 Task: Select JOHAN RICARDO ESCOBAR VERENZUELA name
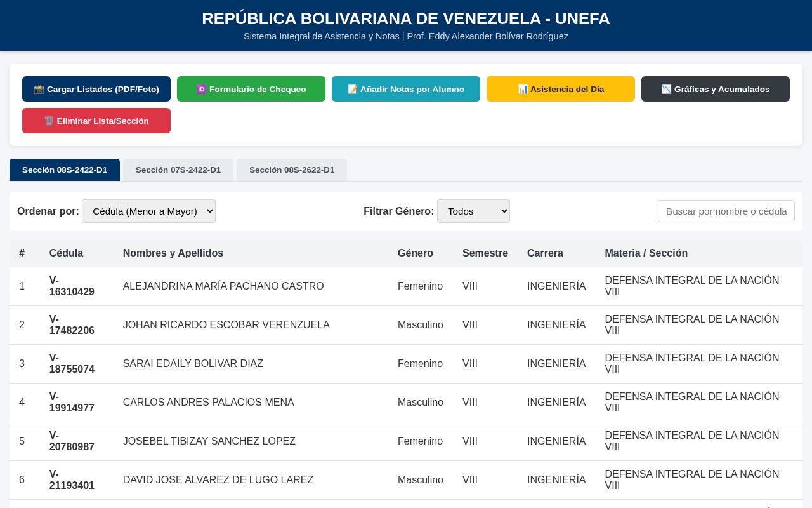tap(226, 325)
